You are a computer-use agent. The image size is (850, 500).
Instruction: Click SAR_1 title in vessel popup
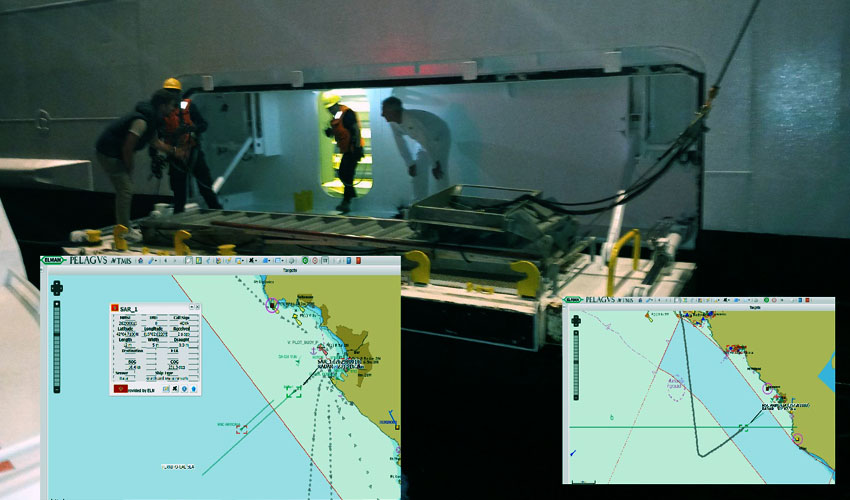coord(128,309)
